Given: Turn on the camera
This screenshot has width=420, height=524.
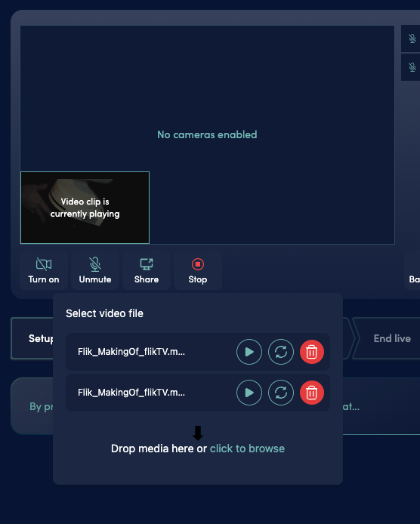Looking at the screenshot, I should click(x=44, y=270).
